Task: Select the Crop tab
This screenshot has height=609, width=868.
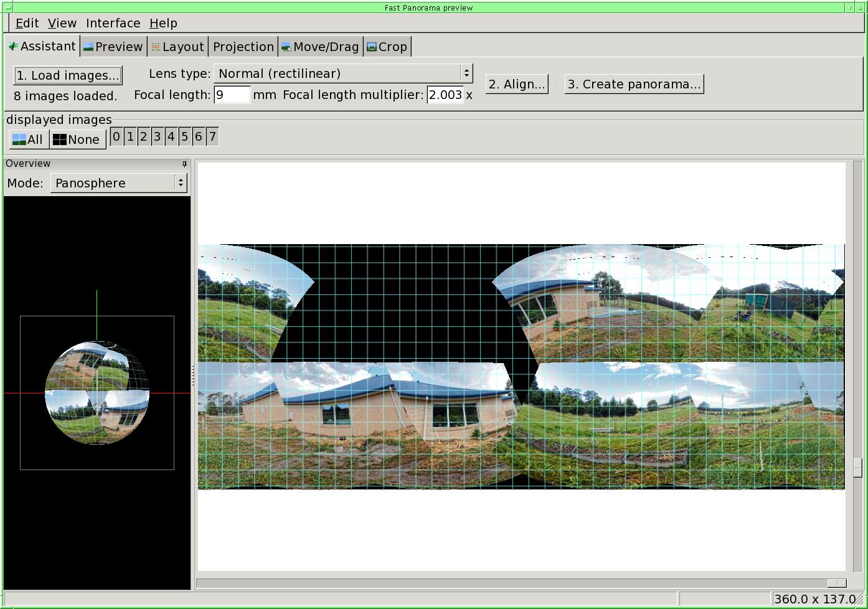Action: (387, 47)
